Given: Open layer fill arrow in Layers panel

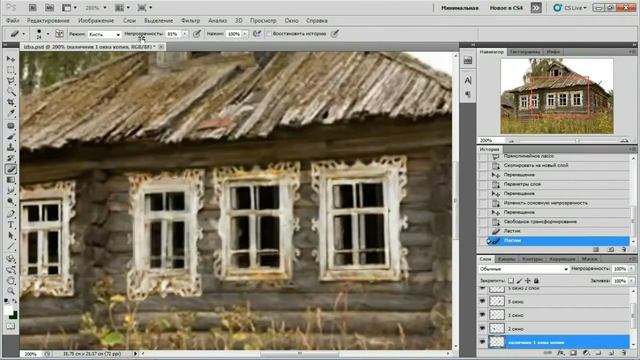Looking at the screenshot, I should tap(632, 281).
